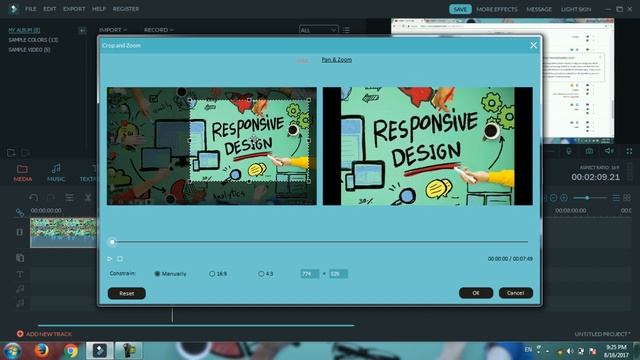This screenshot has height=360, width=640.
Task: Click the list view icon beside ALL filter
Action: point(346,30)
